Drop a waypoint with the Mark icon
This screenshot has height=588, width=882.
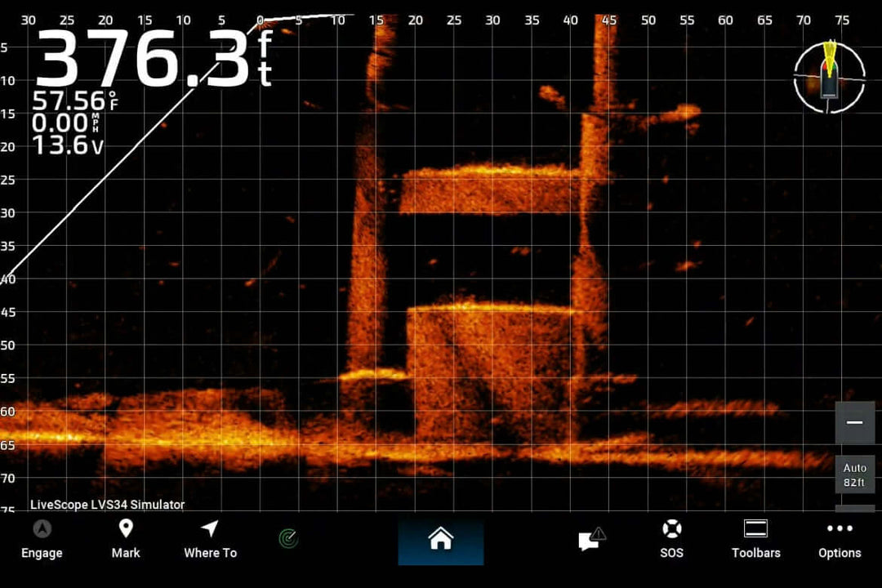point(125,540)
